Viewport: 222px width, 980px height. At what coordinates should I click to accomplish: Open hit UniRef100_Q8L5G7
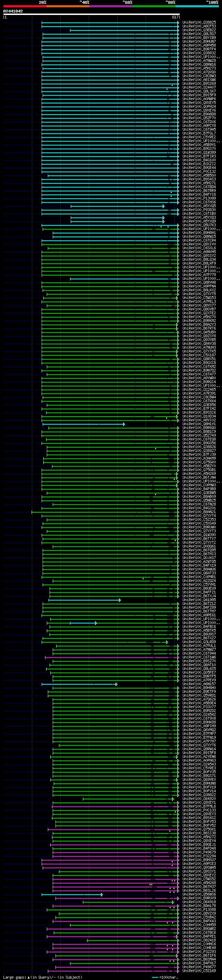click(x=199, y=34)
